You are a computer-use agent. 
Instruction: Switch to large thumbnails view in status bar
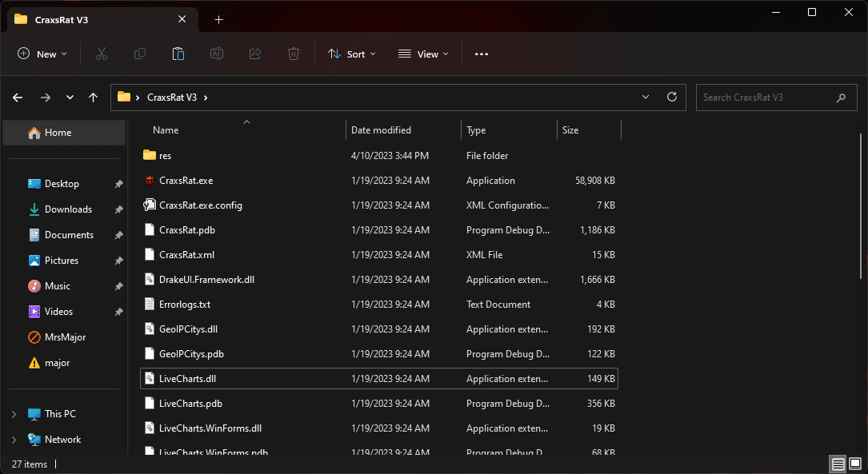pos(855,464)
